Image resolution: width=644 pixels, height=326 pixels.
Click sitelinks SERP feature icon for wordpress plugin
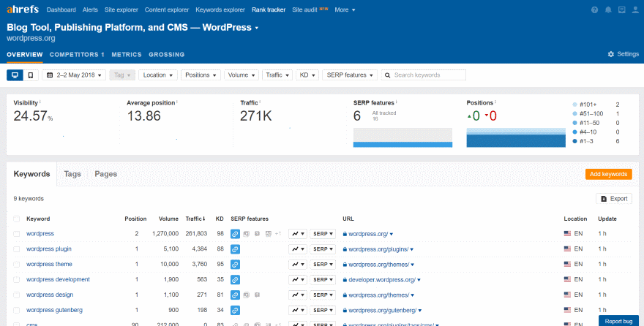click(235, 249)
